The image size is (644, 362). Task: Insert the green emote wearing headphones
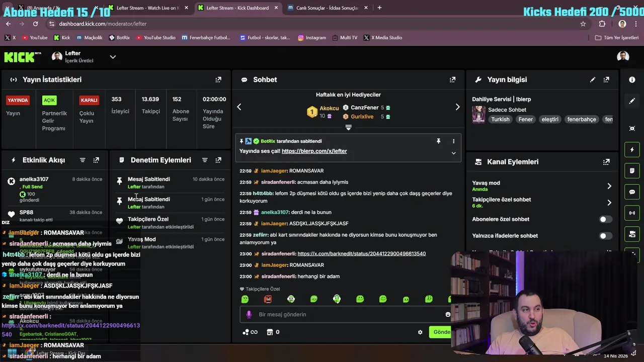tap(337, 299)
